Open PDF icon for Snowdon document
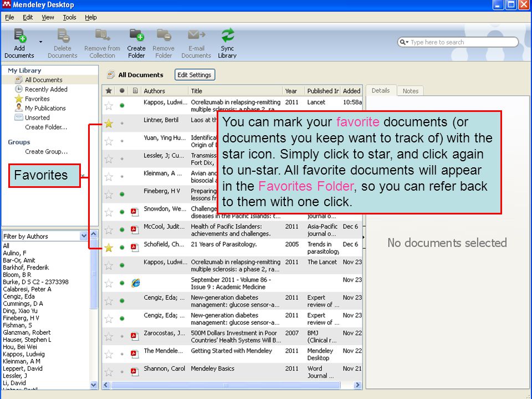 point(135,212)
